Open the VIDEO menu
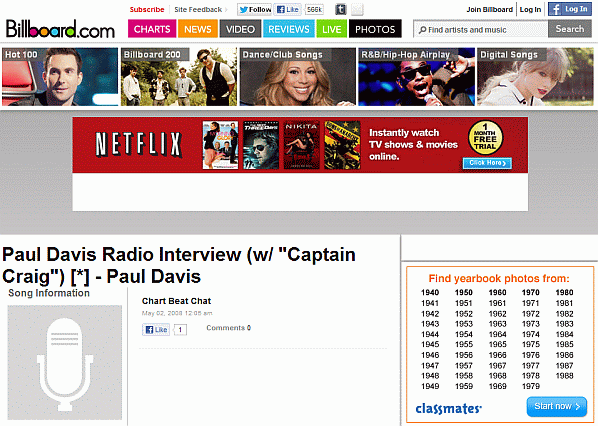The image size is (598, 426). pos(240,29)
